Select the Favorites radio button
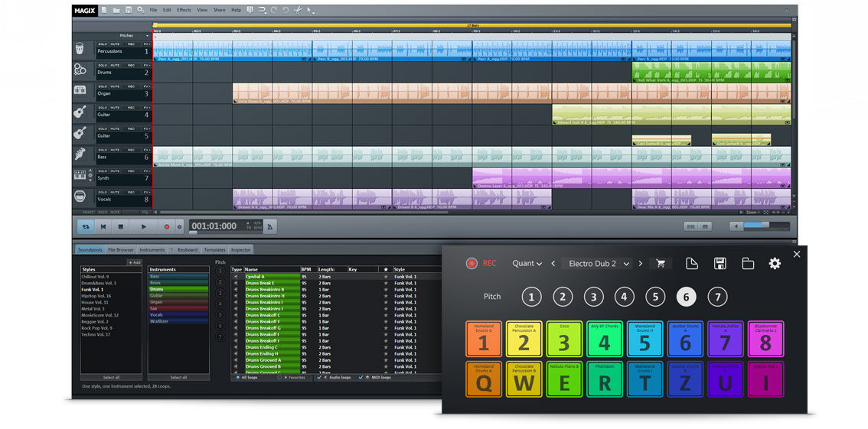Image resolution: width=868 pixels, height=429 pixels. 280,377
